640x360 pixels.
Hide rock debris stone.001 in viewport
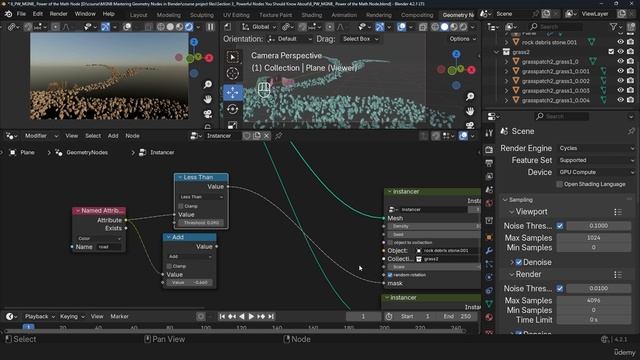620,42
